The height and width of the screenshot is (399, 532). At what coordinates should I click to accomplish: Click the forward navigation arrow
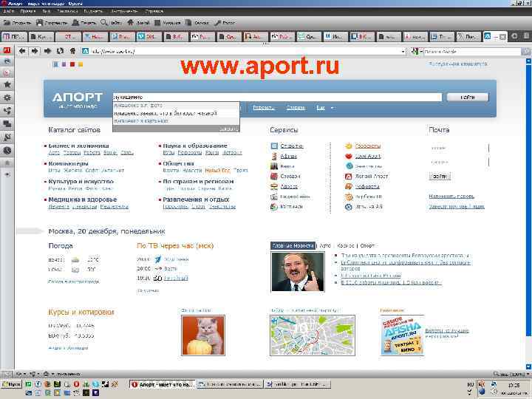tap(35, 51)
